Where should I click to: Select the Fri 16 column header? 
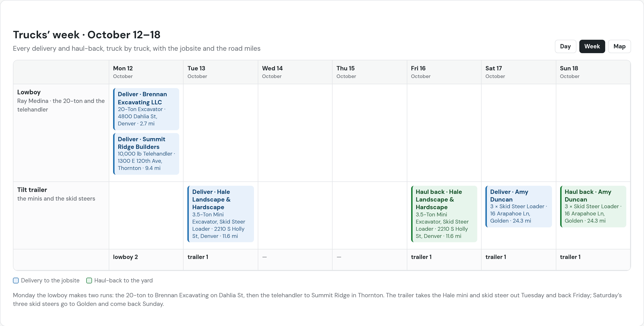444,72
